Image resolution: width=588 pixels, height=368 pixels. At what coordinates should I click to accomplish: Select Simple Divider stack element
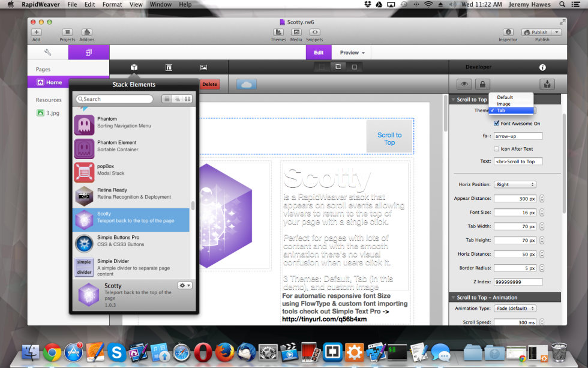point(131,267)
